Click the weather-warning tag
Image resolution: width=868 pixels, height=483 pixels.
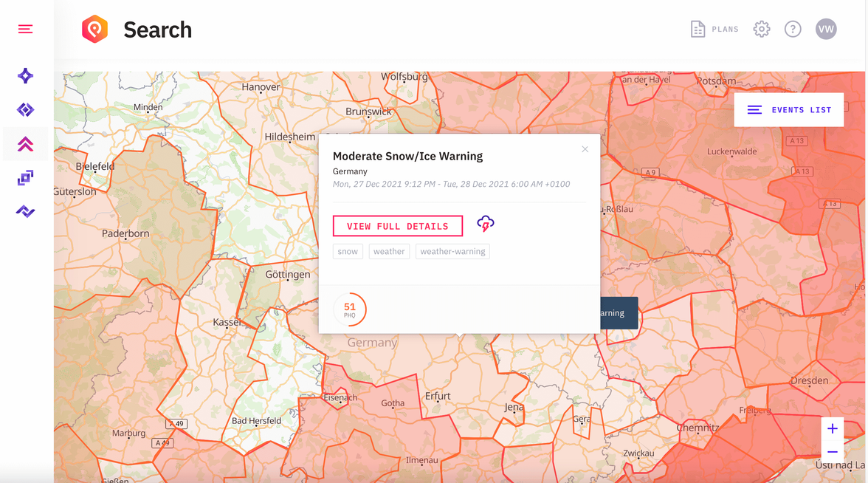[x=452, y=251]
